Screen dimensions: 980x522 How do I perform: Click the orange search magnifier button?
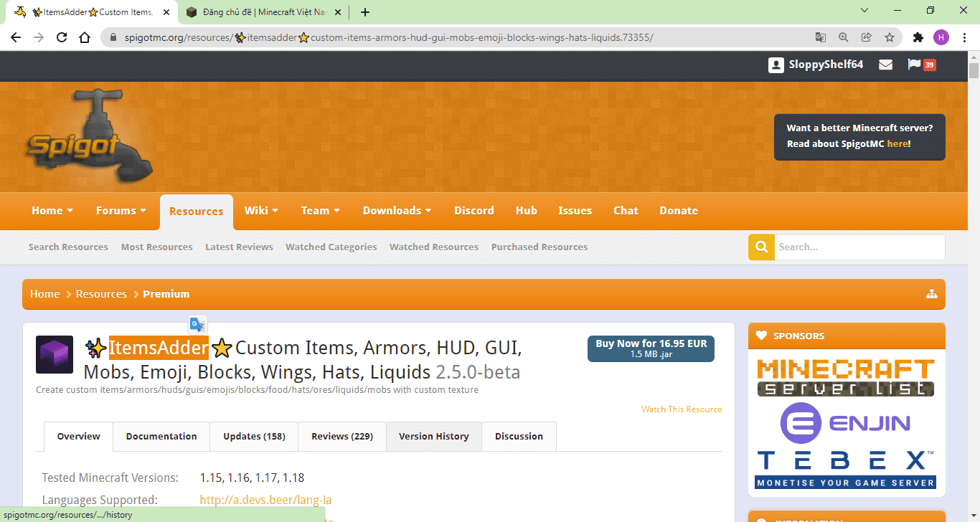click(x=761, y=247)
